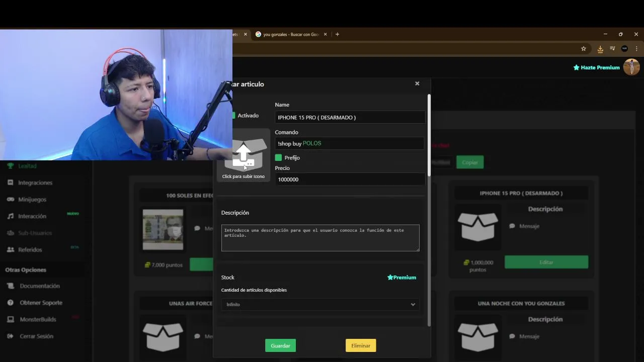Viewport: 644px width, 362px height.
Task: Click the logout icon beside Cerrar Sesión
Action: click(10, 336)
